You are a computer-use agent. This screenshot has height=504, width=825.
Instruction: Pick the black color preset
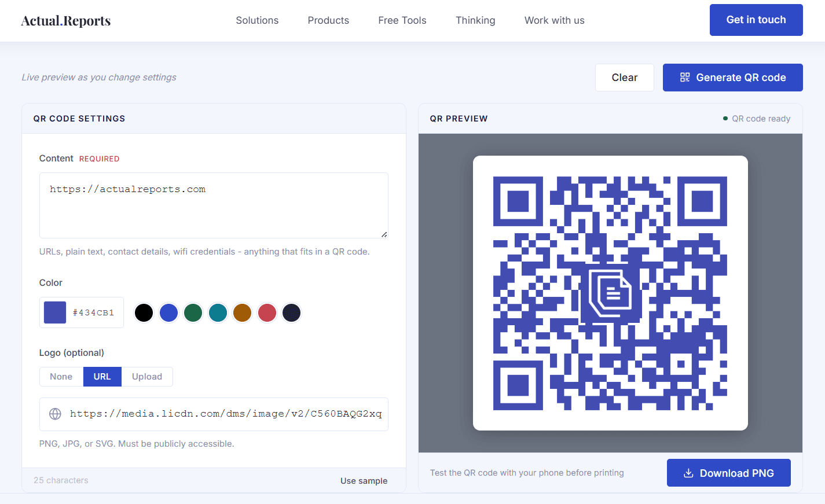pos(144,312)
